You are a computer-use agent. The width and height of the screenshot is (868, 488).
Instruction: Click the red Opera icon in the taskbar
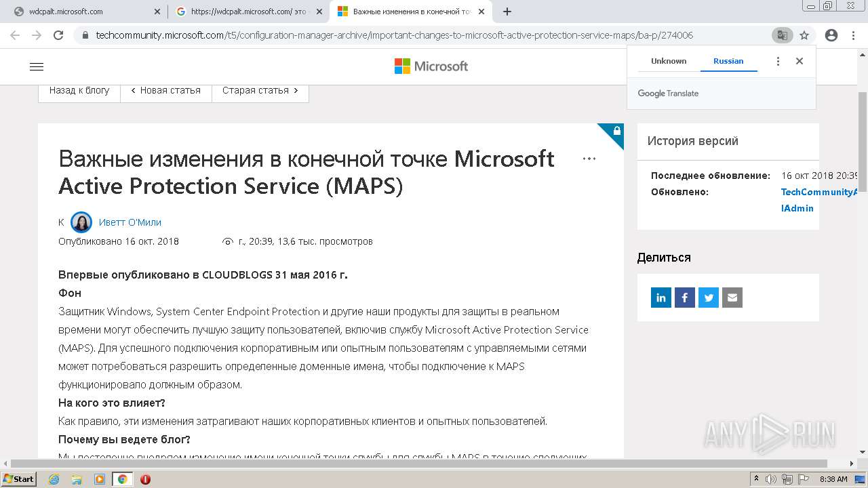point(145,479)
